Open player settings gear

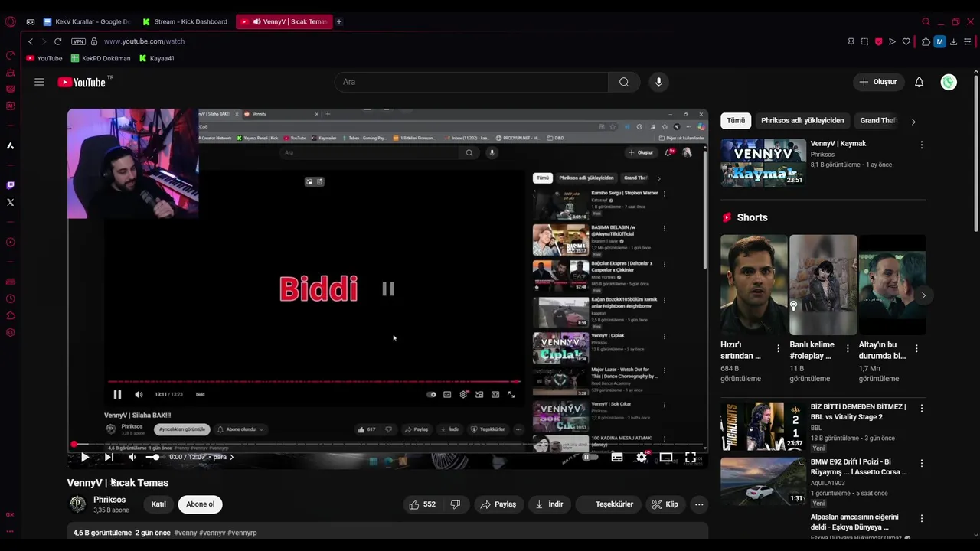pyautogui.click(x=642, y=457)
